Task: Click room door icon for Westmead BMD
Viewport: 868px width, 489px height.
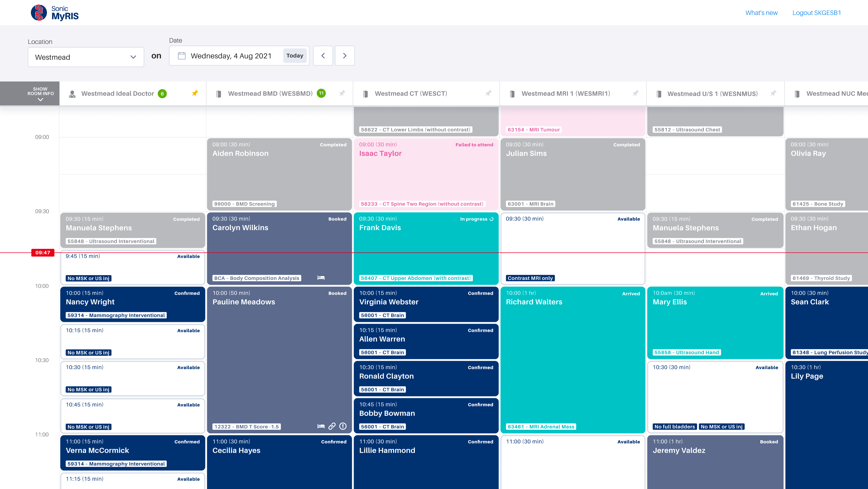Action: (x=219, y=94)
